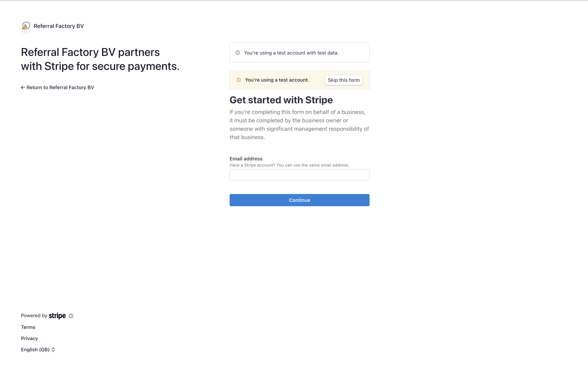Click the Skip this form button

coord(344,80)
